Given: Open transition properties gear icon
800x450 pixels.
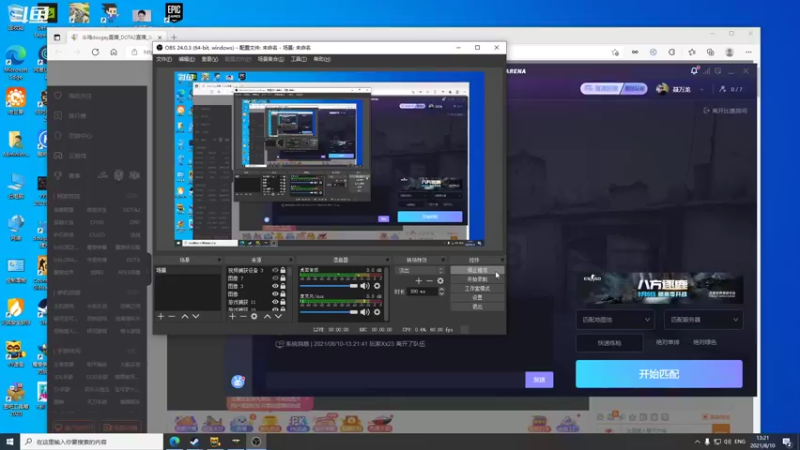Looking at the screenshot, I should (x=440, y=281).
